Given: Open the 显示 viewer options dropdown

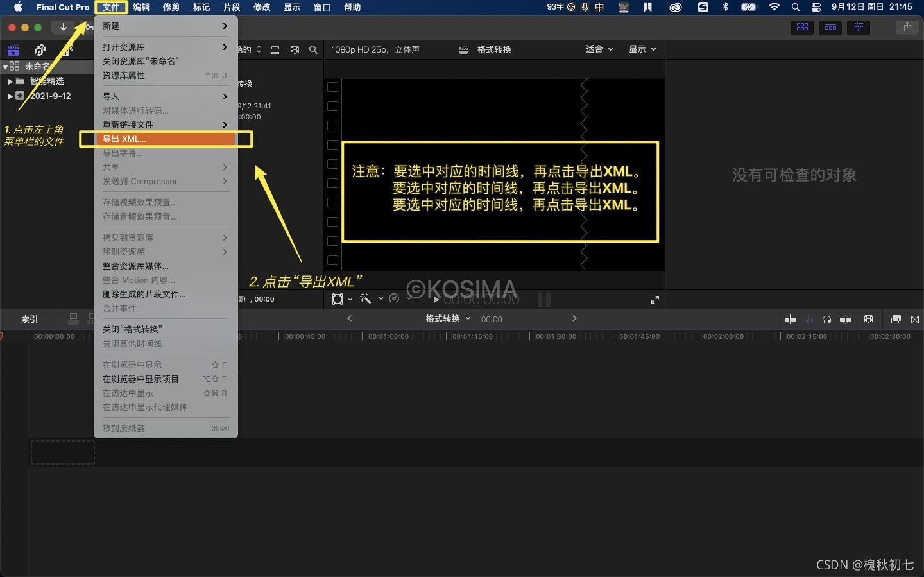Looking at the screenshot, I should (x=643, y=49).
